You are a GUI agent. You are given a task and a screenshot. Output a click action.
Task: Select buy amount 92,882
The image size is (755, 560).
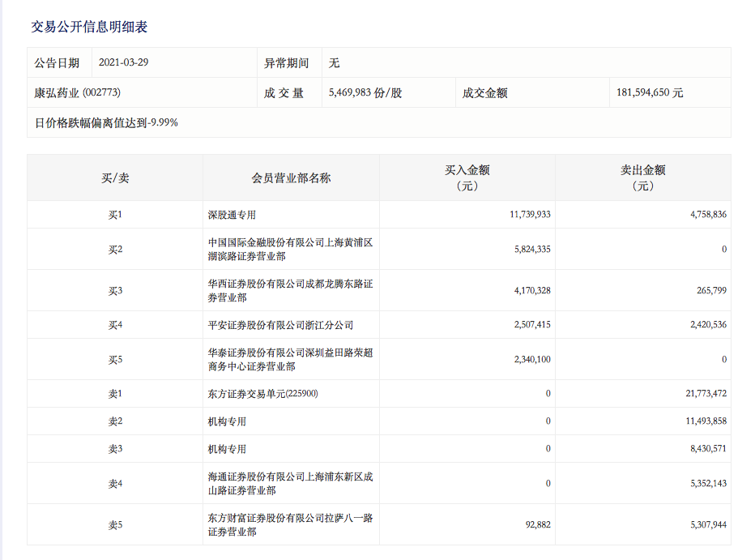(538, 524)
